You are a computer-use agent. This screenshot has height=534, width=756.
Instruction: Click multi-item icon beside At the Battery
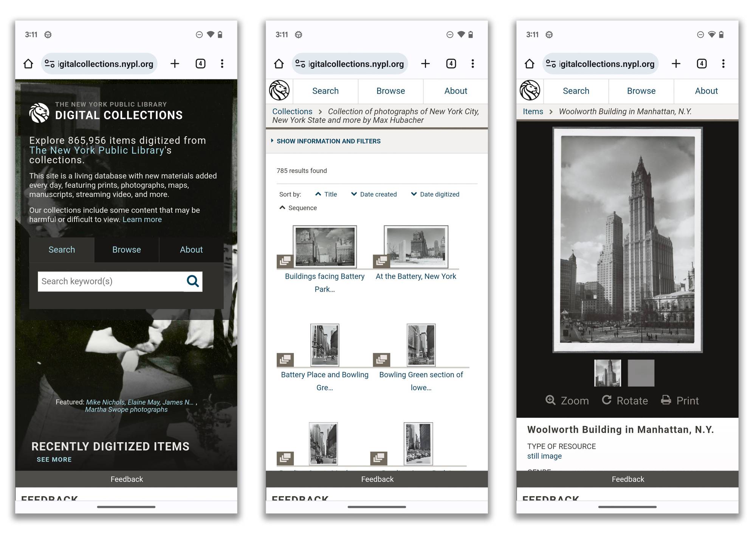[x=381, y=261]
